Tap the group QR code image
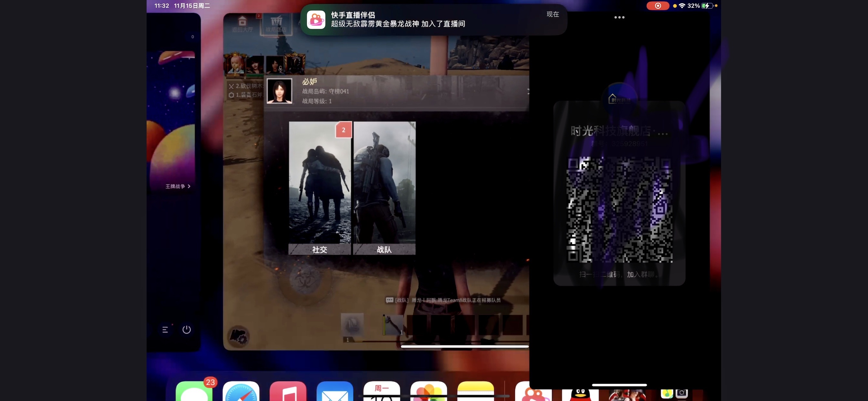This screenshot has height=401, width=868. 619,210
